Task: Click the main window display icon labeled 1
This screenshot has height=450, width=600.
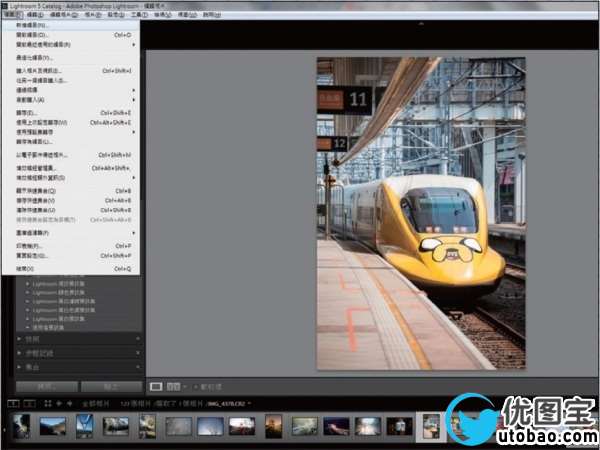Action: [13, 403]
